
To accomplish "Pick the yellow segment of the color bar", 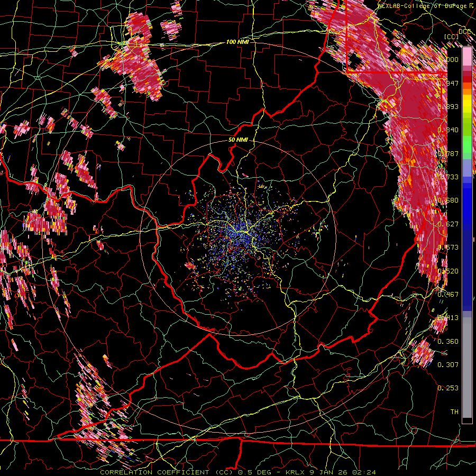I will click(467, 104).
